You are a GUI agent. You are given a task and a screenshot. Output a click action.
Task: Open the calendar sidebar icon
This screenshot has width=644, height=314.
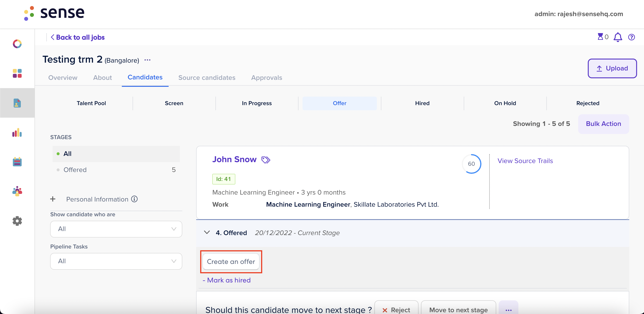point(17,162)
